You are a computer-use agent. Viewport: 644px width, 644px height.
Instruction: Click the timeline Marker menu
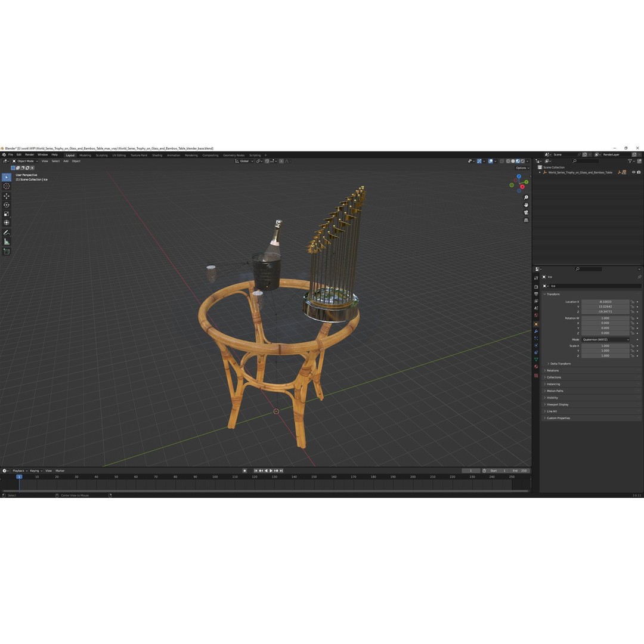pos(60,470)
